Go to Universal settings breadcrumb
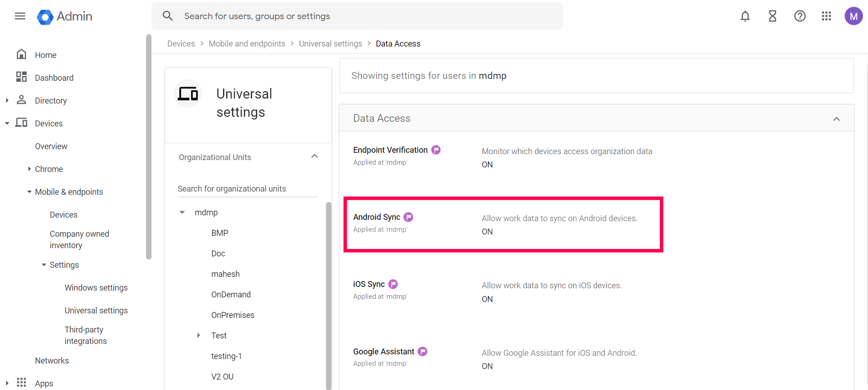 (x=330, y=44)
